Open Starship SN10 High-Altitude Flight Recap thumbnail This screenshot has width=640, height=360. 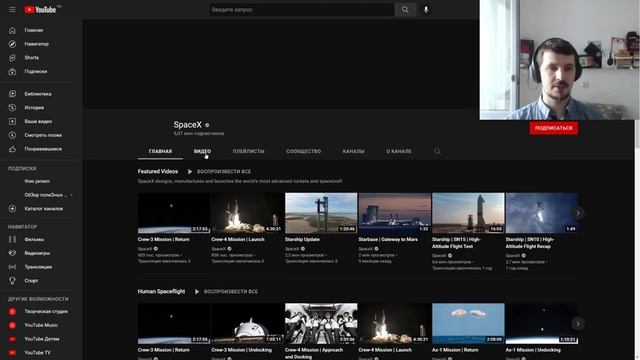pos(542,213)
